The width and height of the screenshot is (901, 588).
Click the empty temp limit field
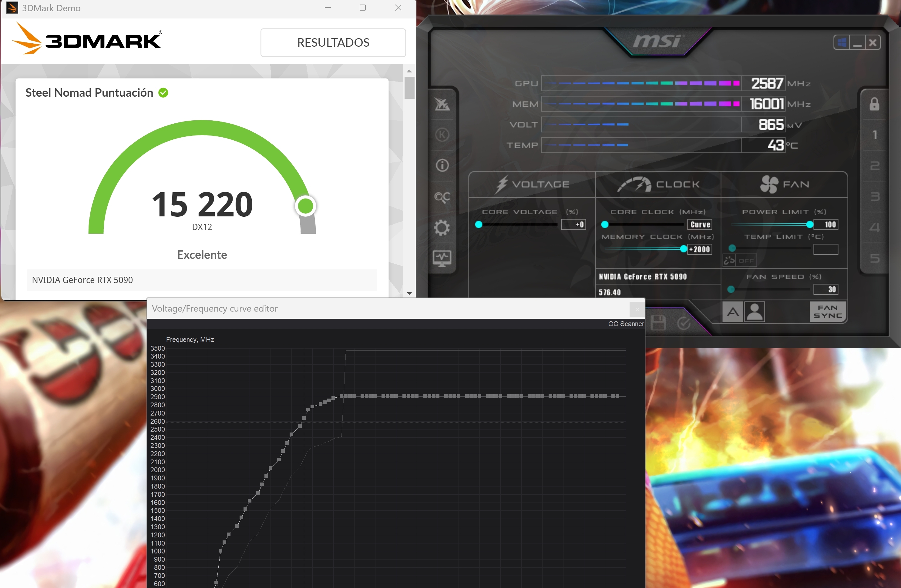(x=826, y=249)
